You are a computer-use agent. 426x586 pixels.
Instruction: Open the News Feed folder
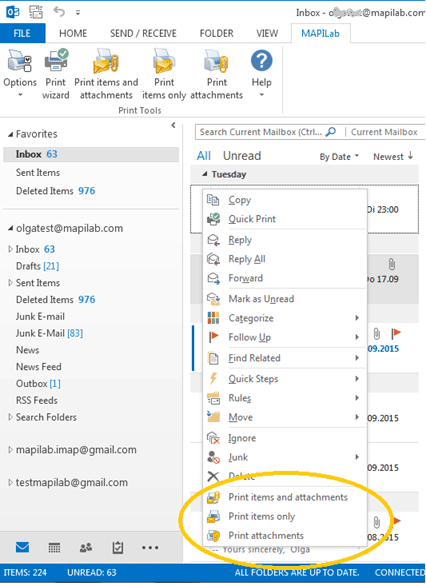coord(38,367)
